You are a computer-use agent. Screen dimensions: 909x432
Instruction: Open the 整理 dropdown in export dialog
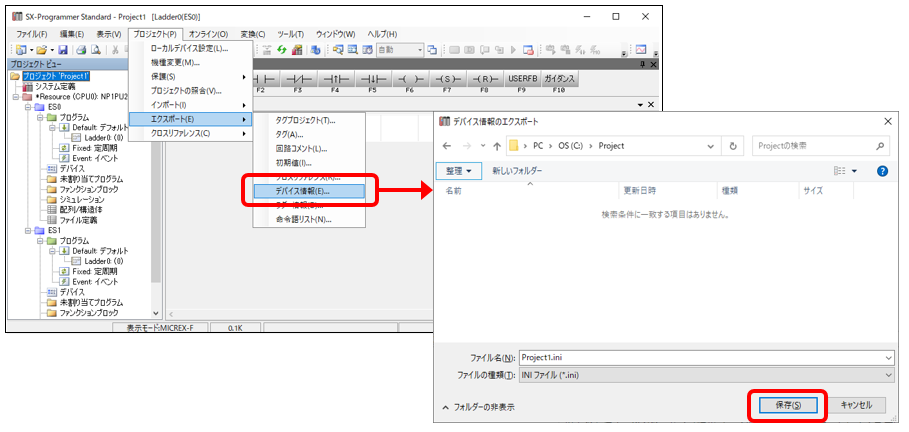(460, 171)
